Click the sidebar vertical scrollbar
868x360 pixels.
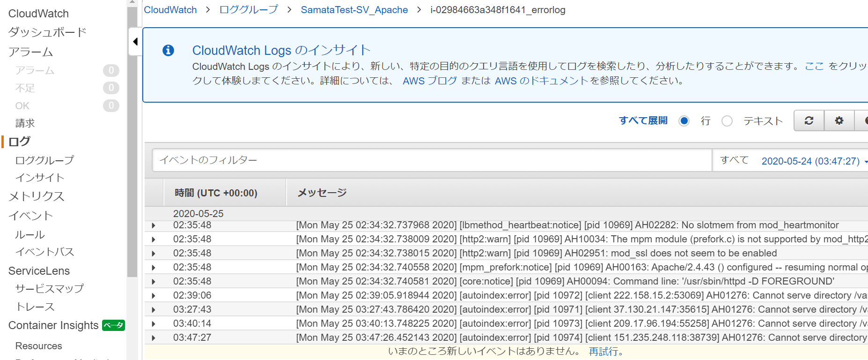pos(132,141)
